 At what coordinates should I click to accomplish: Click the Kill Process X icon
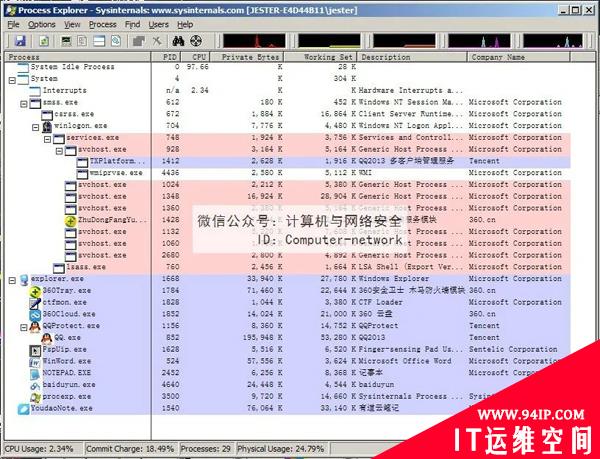[x=157, y=41]
